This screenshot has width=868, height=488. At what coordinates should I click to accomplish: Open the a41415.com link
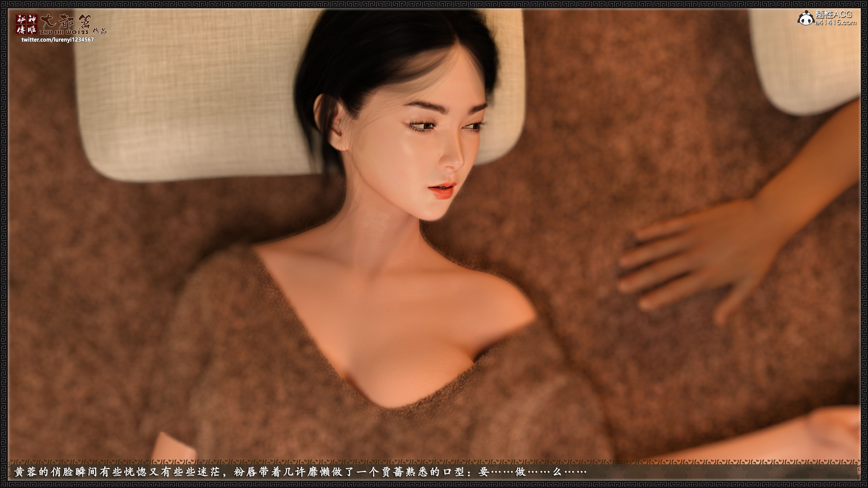836,23
